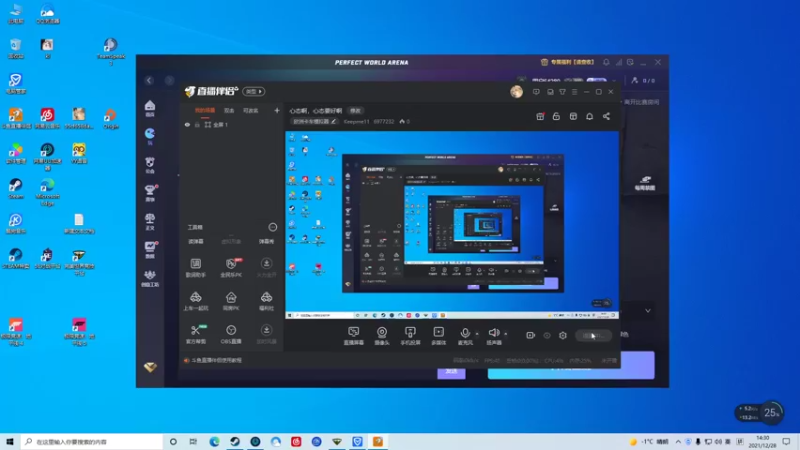Screen dimensions: 800x450
Task: Click the Windows Start button
Action: tap(10, 442)
